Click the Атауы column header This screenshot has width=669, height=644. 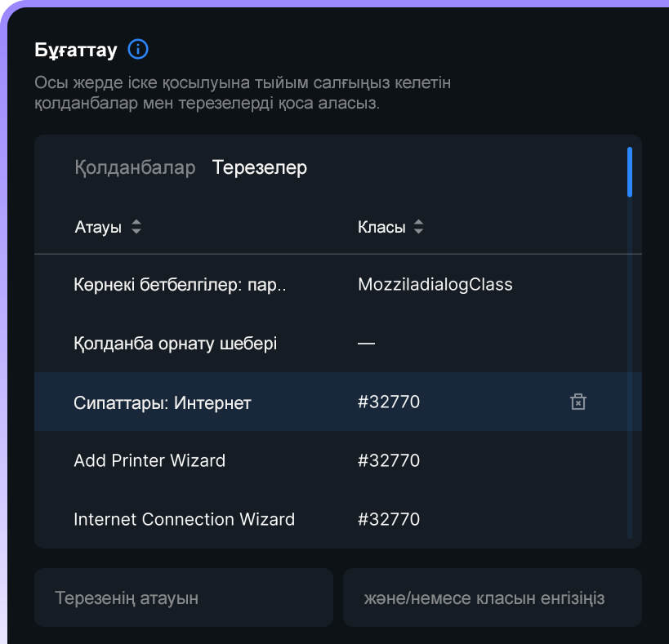pyautogui.click(x=98, y=227)
